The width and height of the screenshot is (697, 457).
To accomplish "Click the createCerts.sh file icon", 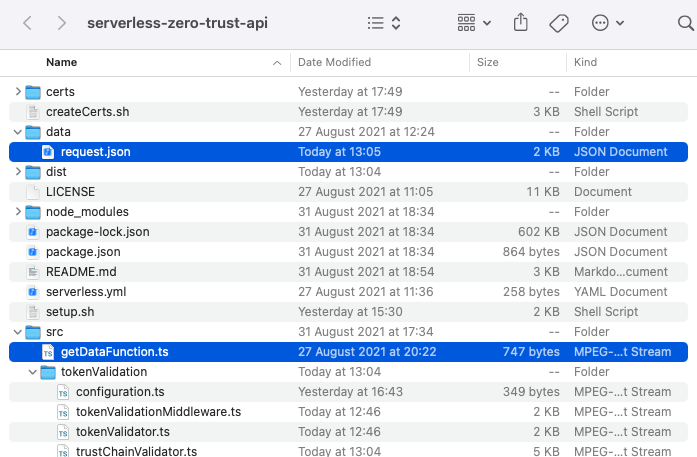I will tap(33, 112).
